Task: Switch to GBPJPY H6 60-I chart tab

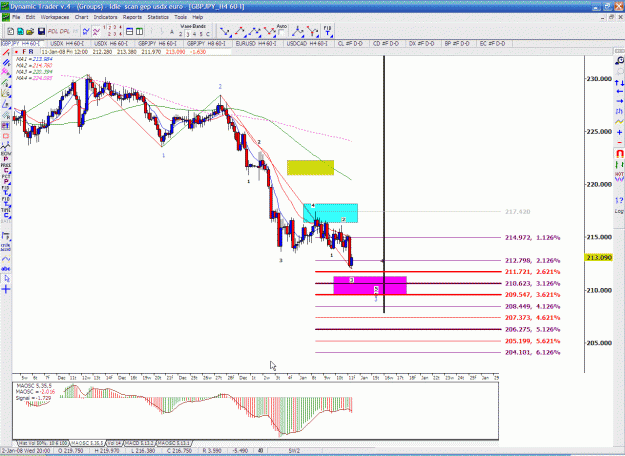Action: [x=157, y=43]
